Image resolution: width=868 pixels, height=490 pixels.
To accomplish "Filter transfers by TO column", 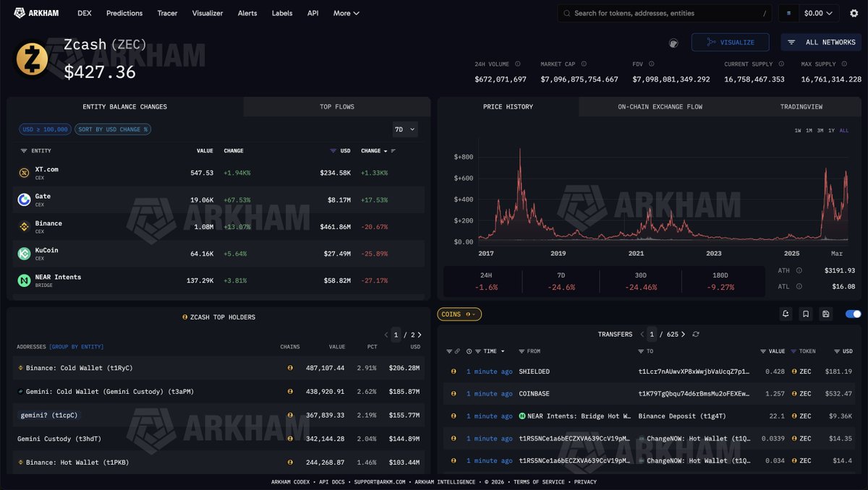I will coord(641,351).
